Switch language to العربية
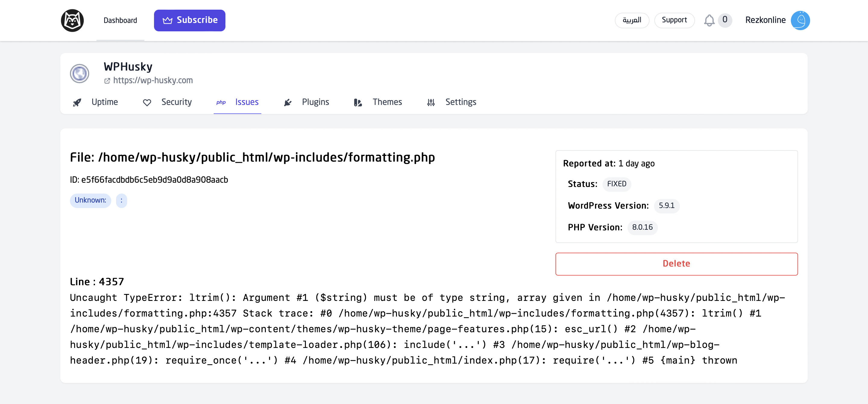 click(631, 20)
